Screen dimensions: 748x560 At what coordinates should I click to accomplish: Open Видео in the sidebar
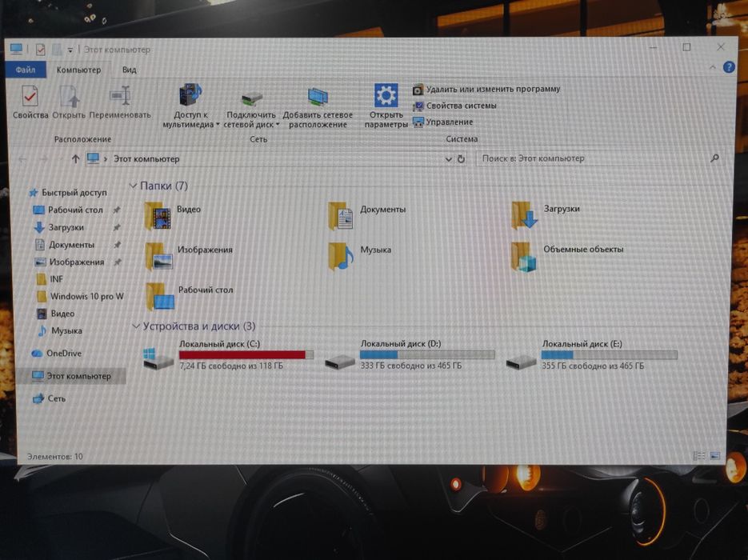(62, 314)
